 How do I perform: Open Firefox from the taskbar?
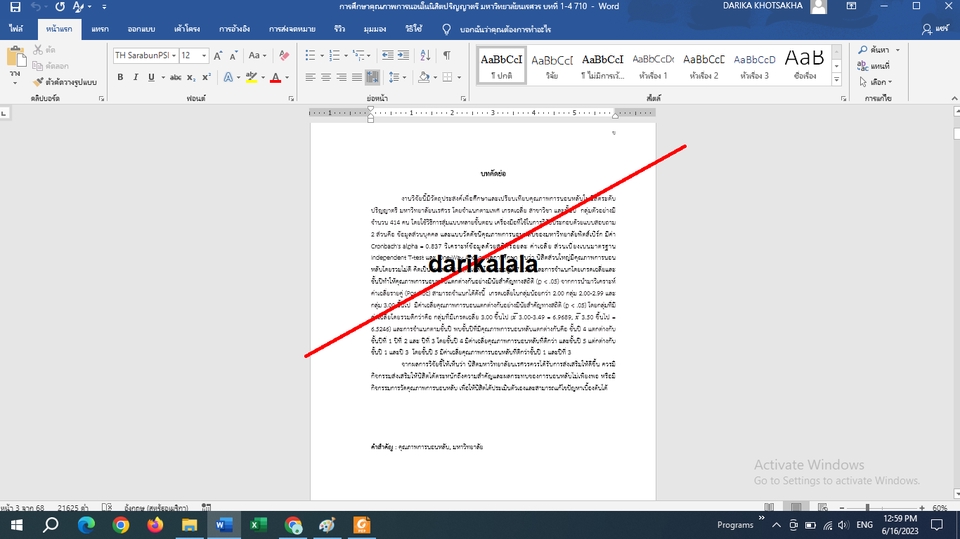(155, 525)
